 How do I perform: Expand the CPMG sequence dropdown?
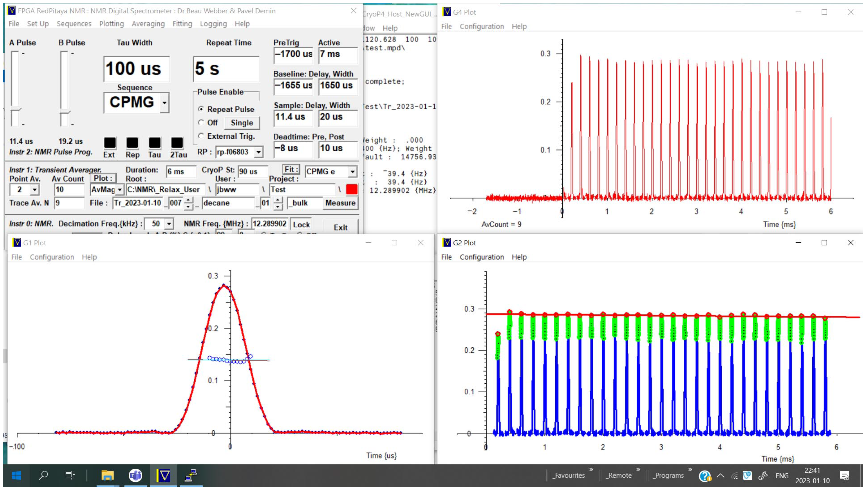coord(164,102)
